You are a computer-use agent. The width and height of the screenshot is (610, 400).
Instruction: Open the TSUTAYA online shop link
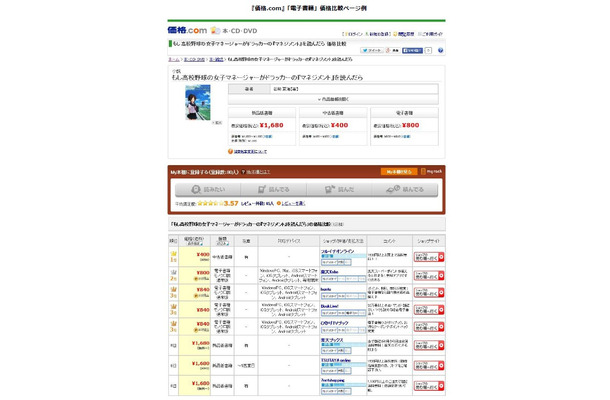click(x=336, y=360)
